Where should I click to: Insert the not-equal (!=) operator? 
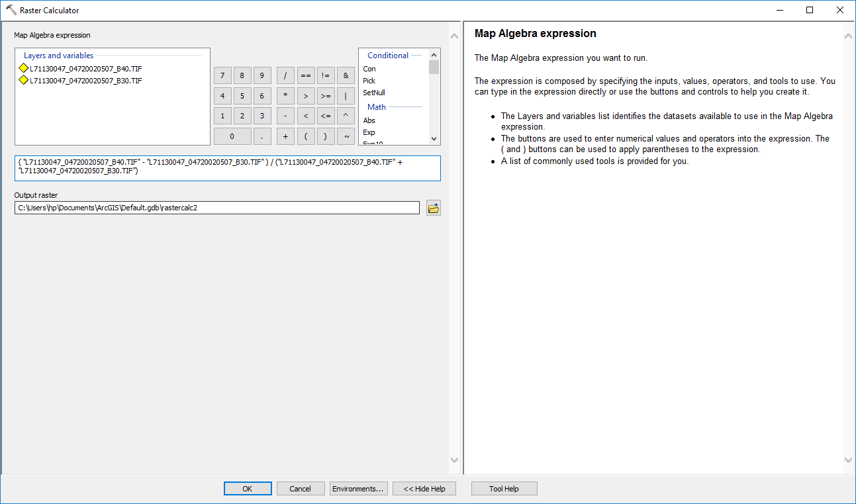click(x=326, y=75)
